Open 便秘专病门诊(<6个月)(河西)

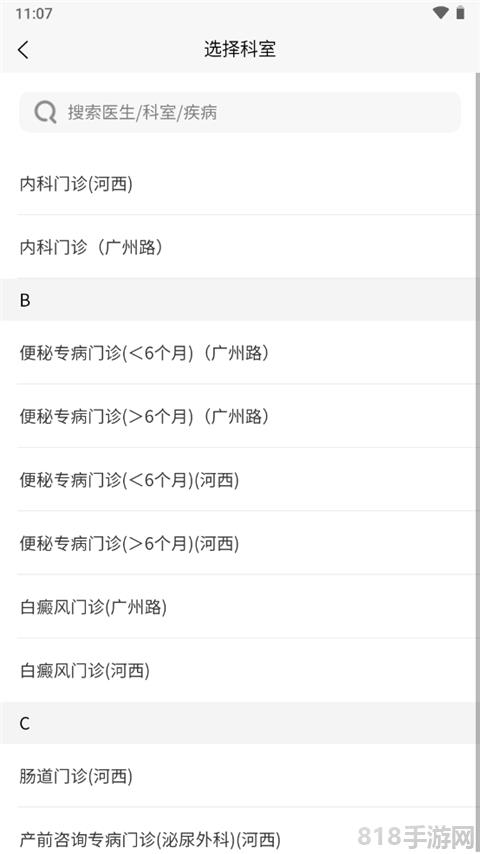click(240, 479)
